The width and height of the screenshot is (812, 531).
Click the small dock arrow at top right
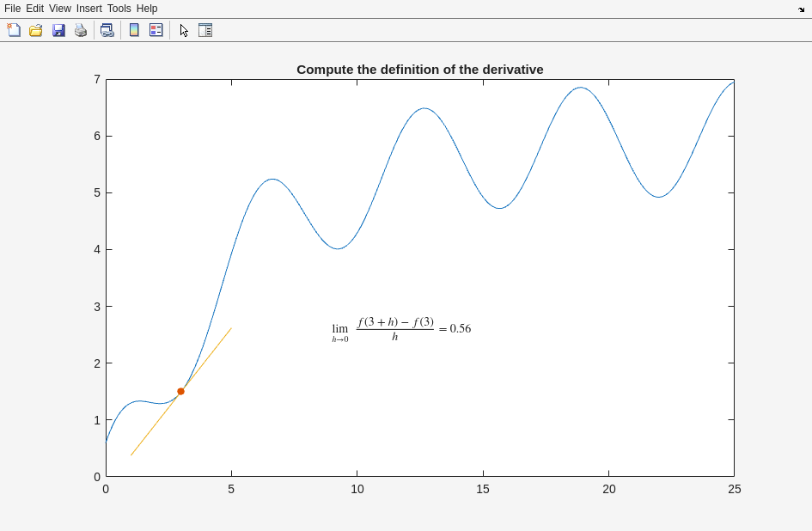801,9
